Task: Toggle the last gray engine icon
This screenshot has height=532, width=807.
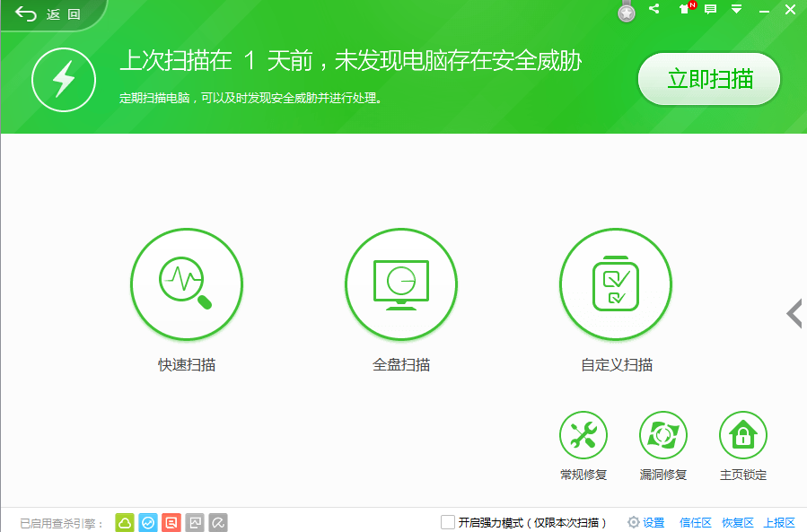Action: (x=218, y=523)
